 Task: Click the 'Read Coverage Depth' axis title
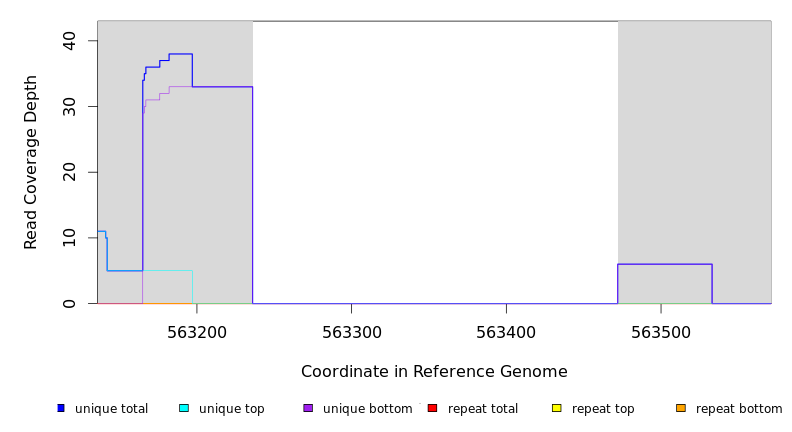pos(31,162)
